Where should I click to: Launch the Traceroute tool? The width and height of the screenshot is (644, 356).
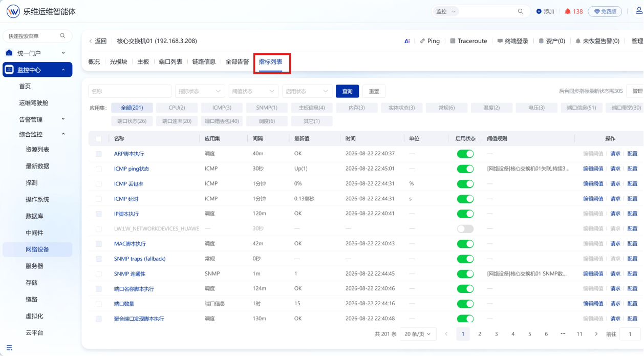468,41
